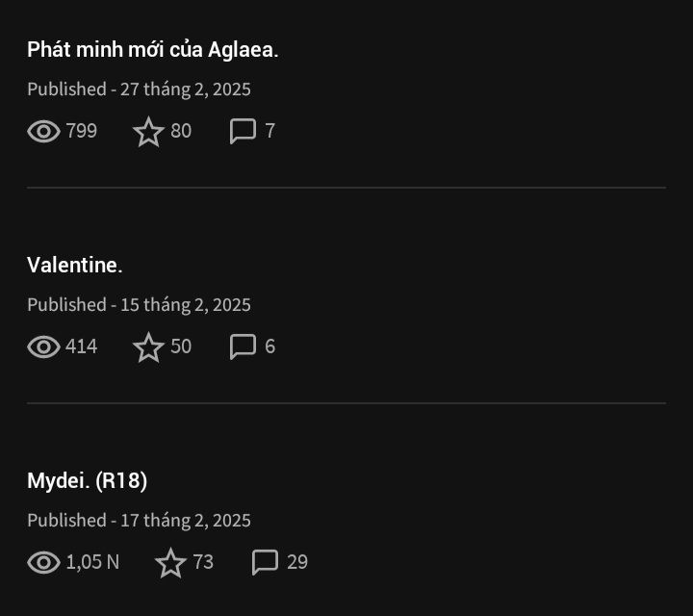Click the star icon showing 50 votes
Image resolution: width=693 pixels, height=616 pixels.
148,346
